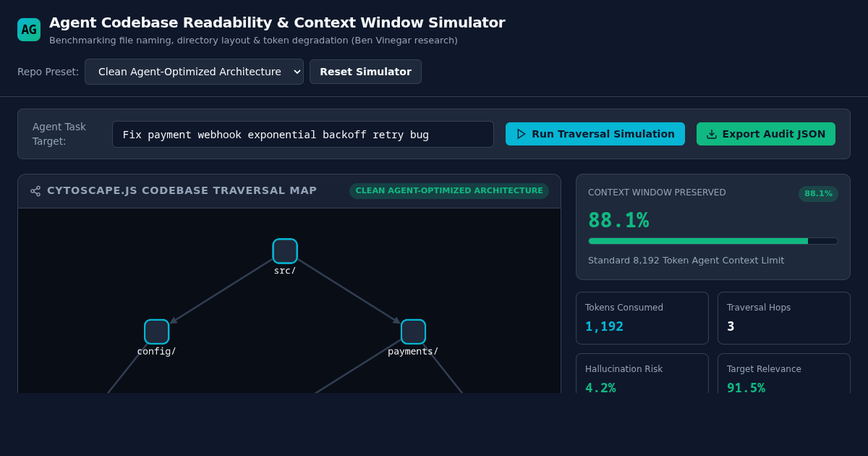Click the Agent Task Target label
868x456 pixels.
tap(59, 134)
